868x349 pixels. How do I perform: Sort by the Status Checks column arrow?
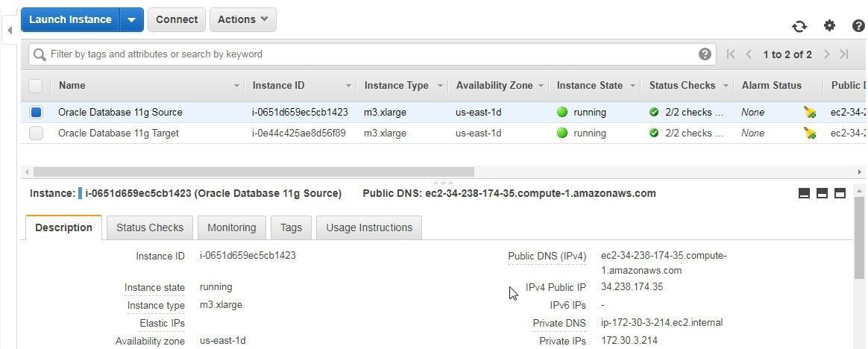click(x=725, y=87)
